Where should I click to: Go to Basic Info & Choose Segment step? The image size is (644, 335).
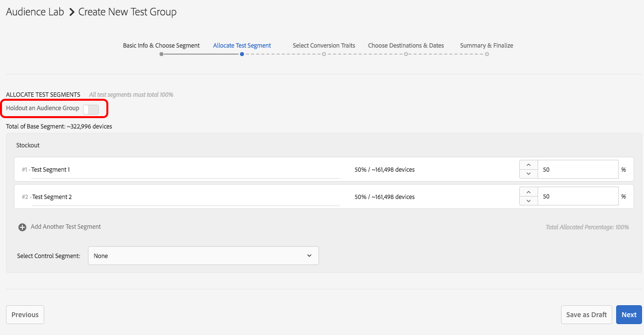161,46
